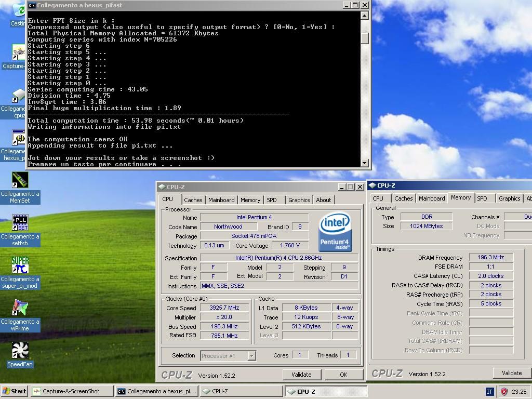Open the Memory tab in left CPU-Z
The height and width of the screenshot is (399, 532).
(250, 200)
